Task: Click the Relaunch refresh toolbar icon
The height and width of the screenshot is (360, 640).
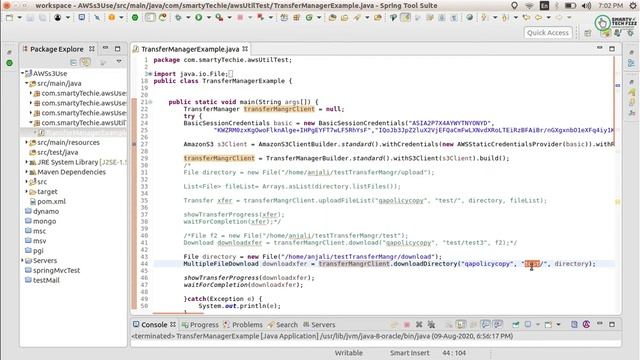Action: (x=163, y=18)
